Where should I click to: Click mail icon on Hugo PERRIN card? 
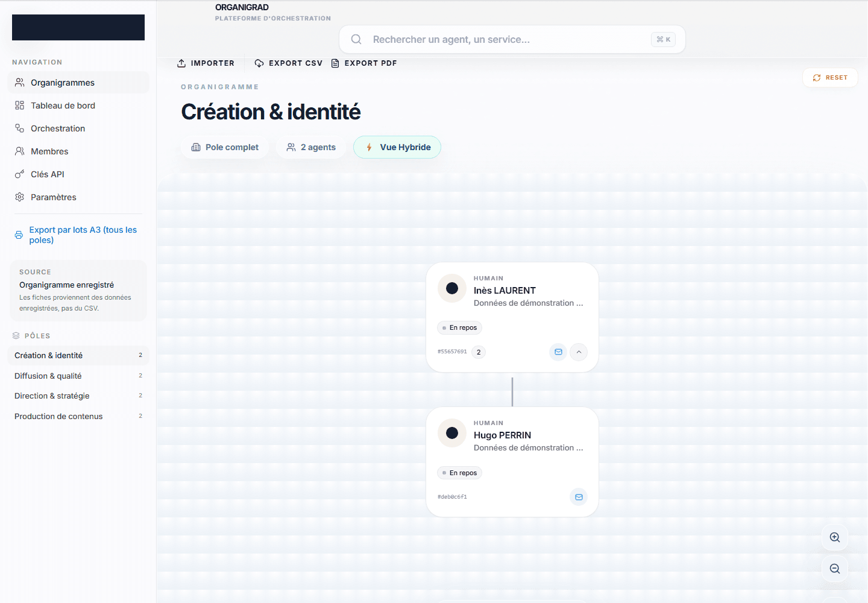579,497
